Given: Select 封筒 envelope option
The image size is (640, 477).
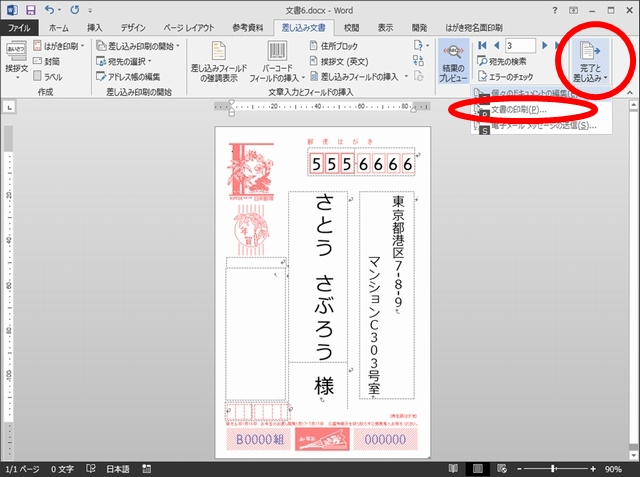Looking at the screenshot, I should coord(47,61).
